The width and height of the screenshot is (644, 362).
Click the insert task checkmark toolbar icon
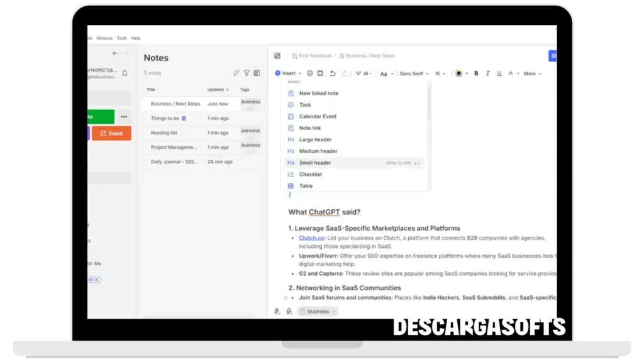309,74
